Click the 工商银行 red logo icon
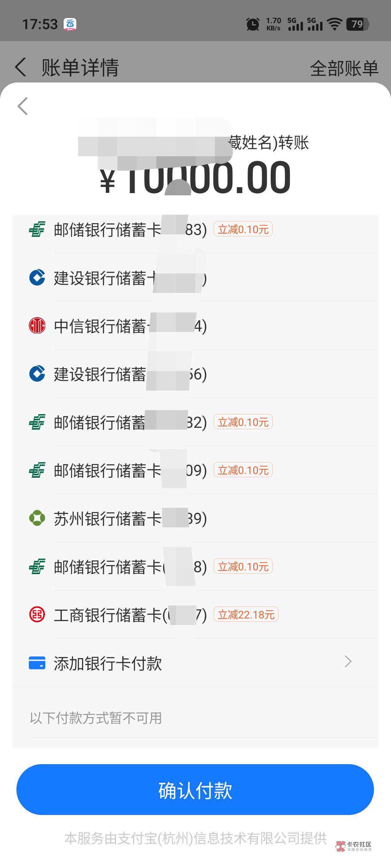The width and height of the screenshot is (391, 868). point(37,615)
